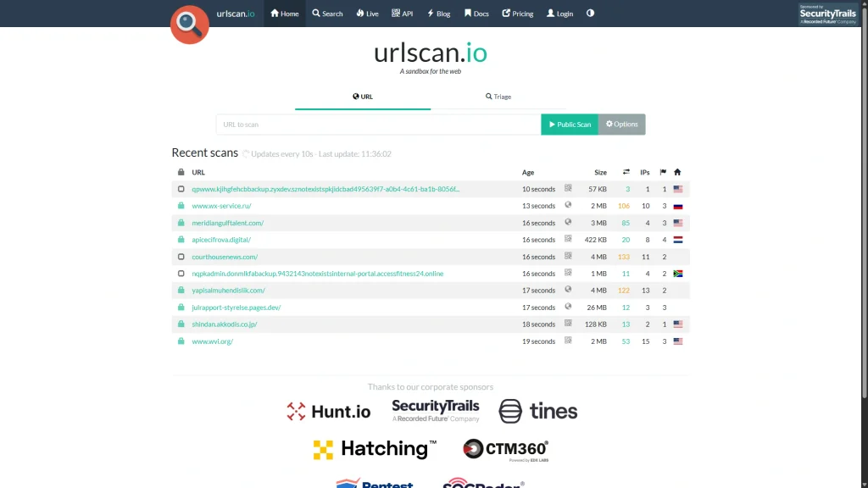This screenshot has height=488, width=868.
Task: Switch to the Triage tab
Action: click(498, 97)
